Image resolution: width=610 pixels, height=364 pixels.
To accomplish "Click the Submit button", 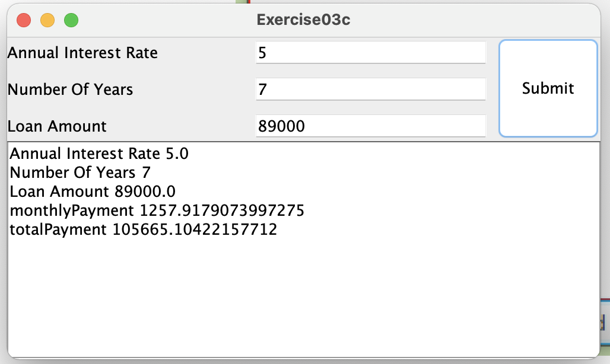I will [x=547, y=88].
